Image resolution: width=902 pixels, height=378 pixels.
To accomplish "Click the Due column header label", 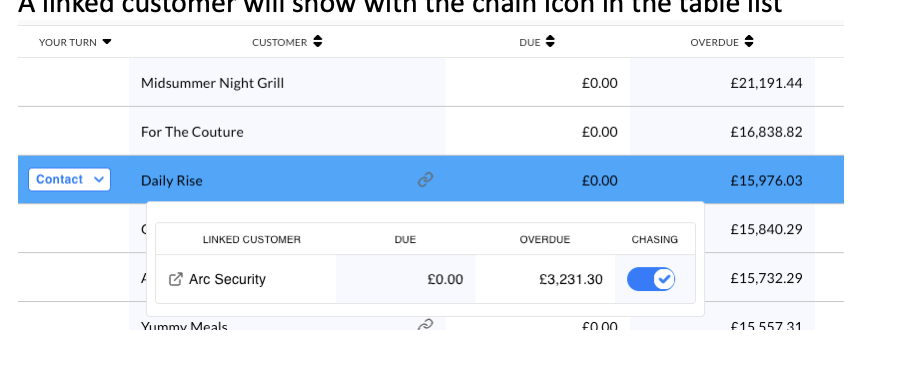I will click(530, 43).
